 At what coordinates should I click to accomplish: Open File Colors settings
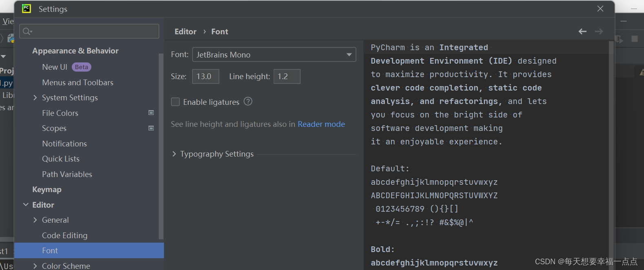pyautogui.click(x=60, y=113)
